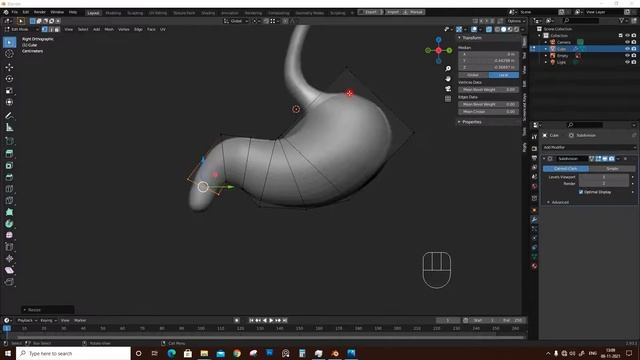Collapse the Subdivision modifier panel
Image resolution: width=640 pixels, height=360 pixels.
click(x=544, y=158)
